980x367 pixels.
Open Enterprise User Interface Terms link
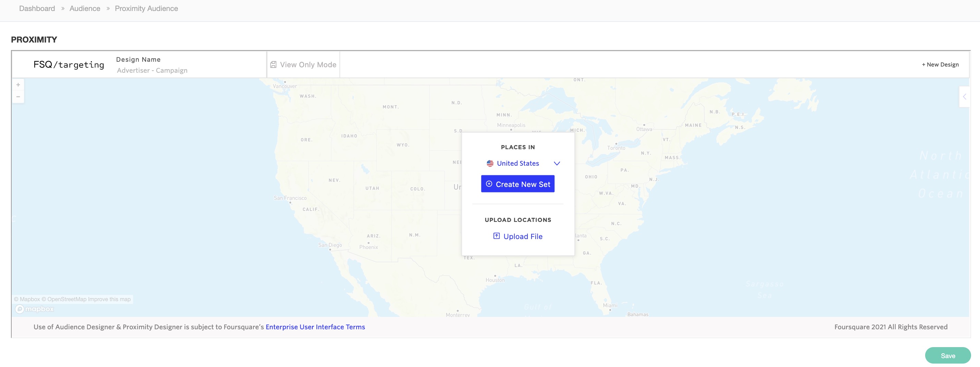pyautogui.click(x=315, y=327)
